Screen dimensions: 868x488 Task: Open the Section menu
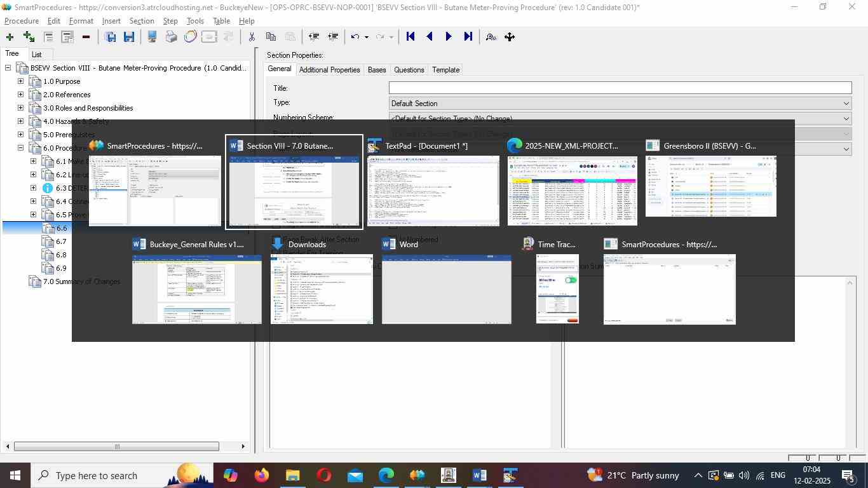142,21
